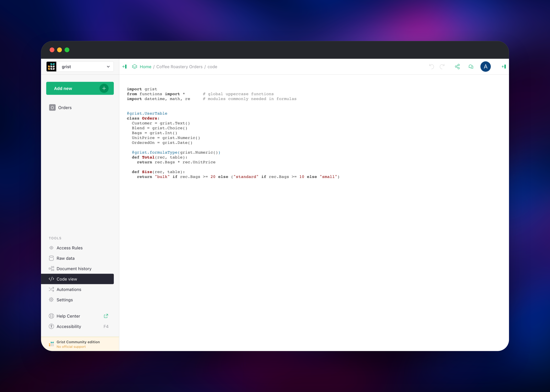Viewport: 550px width, 392px height.
Task: Click the def Total(rec, table) line
Action: (x=160, y=157)
